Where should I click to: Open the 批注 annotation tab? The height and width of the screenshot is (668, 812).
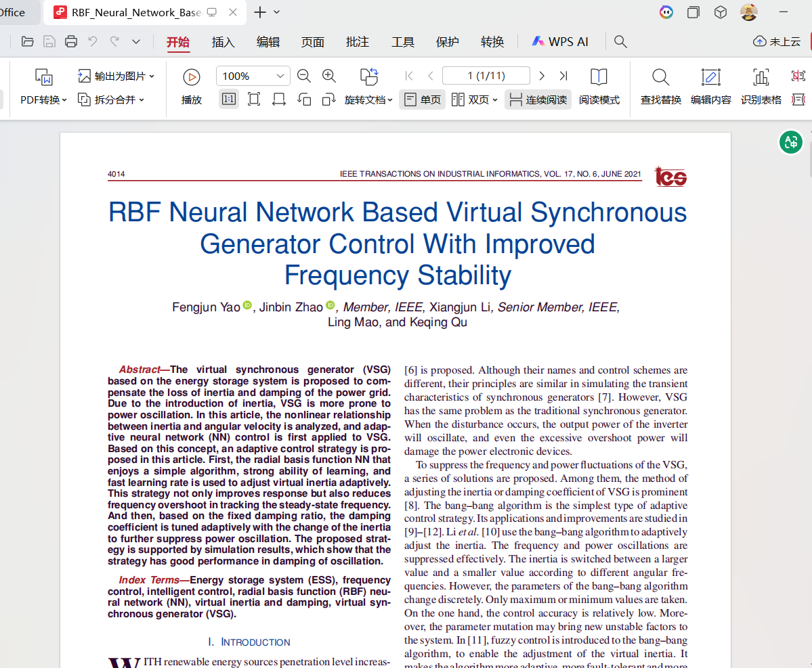click(358, 42)
